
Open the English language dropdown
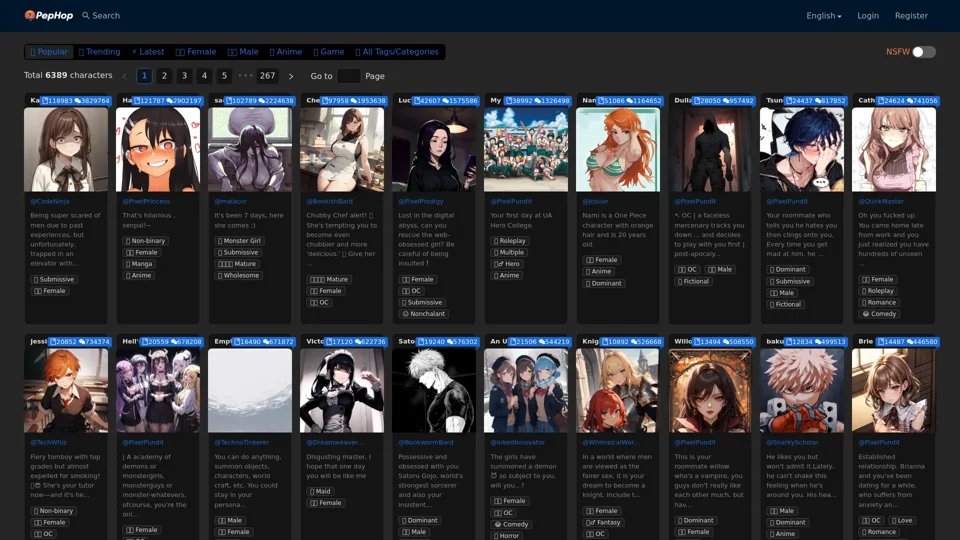pos(823,16)
